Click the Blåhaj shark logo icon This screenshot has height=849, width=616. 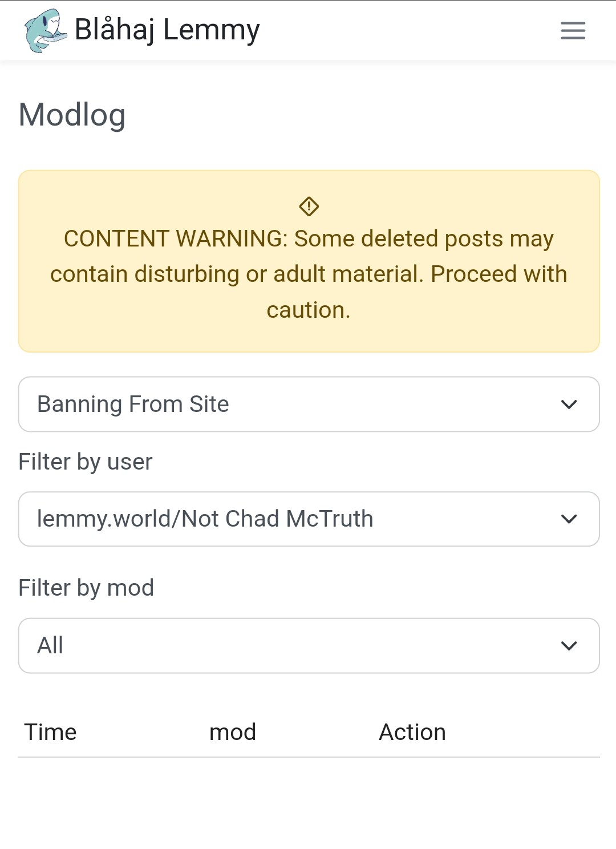coord(44,31)
